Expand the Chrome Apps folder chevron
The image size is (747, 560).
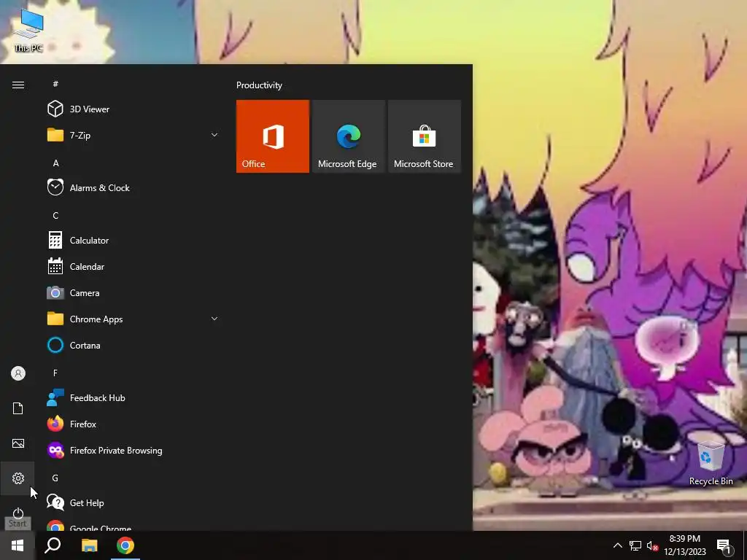214,319
